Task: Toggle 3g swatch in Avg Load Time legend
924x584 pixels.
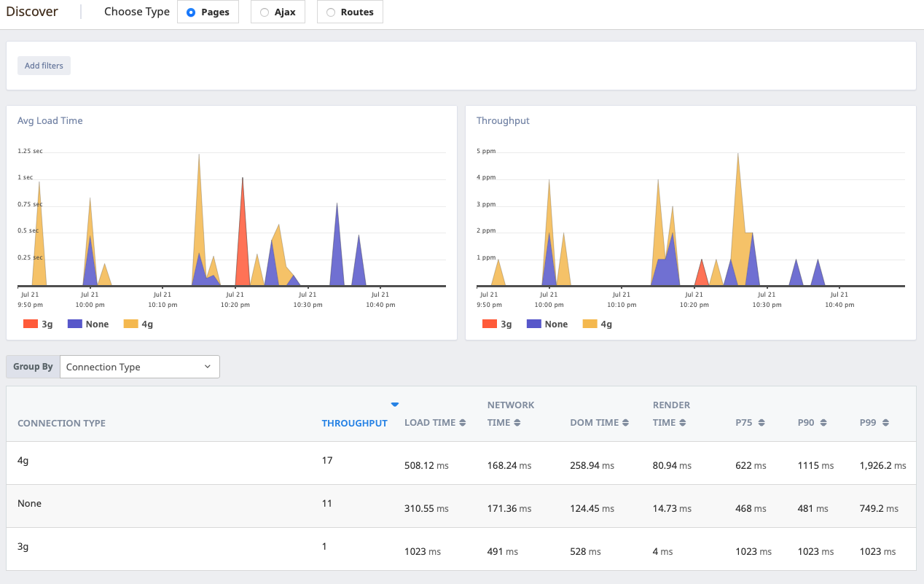Action: point(31,324)
